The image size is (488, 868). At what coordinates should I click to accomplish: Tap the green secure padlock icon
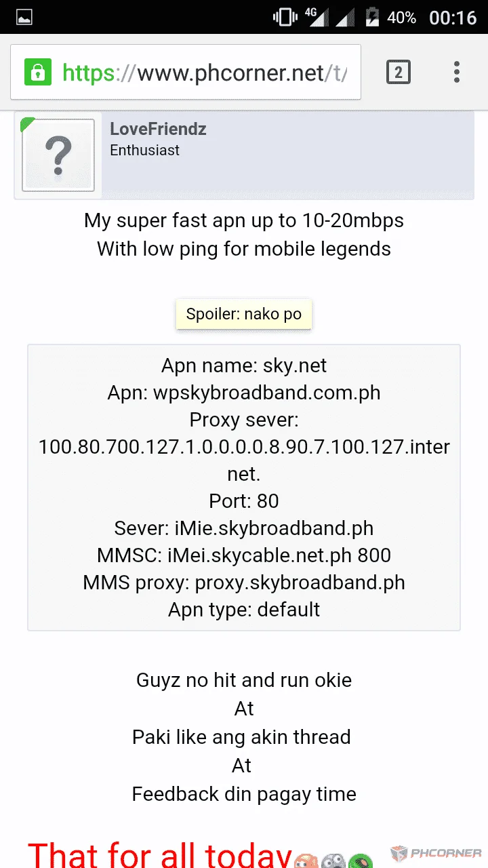(38, 72)
